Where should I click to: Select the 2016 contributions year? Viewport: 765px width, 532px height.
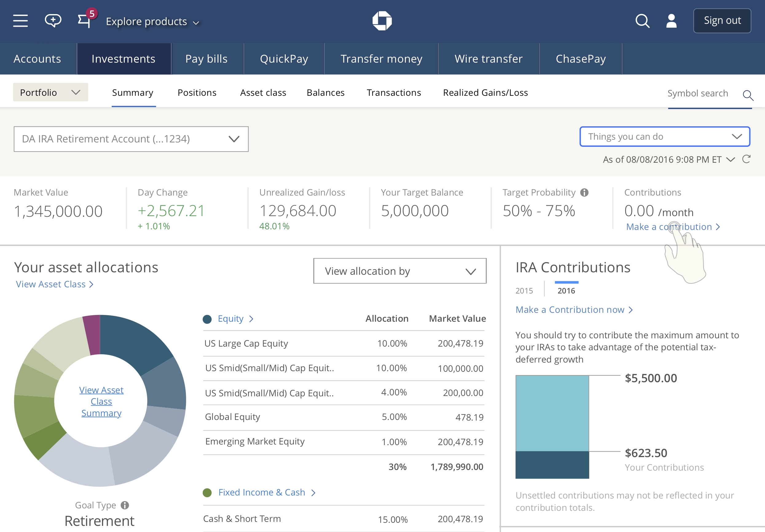pos(567,291)
